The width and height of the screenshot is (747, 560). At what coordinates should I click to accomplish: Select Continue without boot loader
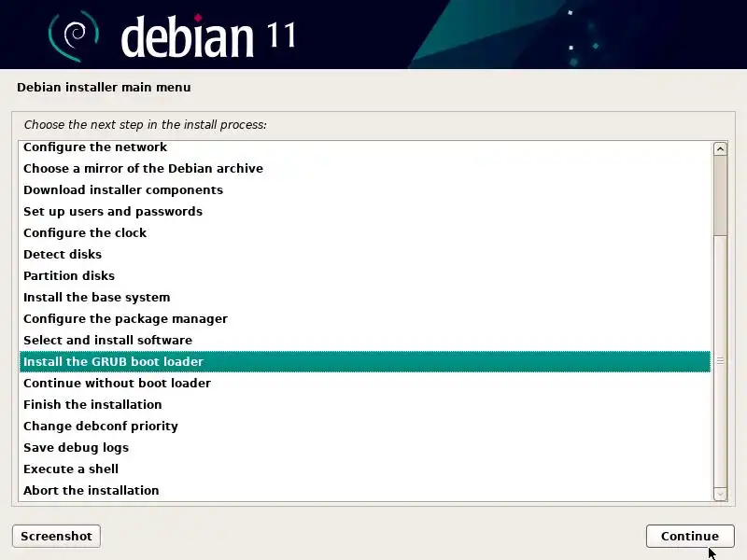365,383
